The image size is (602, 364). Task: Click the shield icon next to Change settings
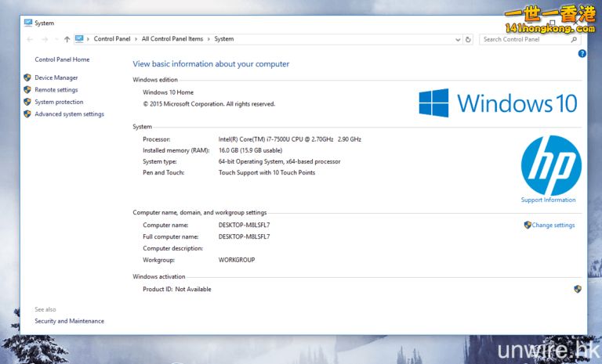[x=528, y=225]
